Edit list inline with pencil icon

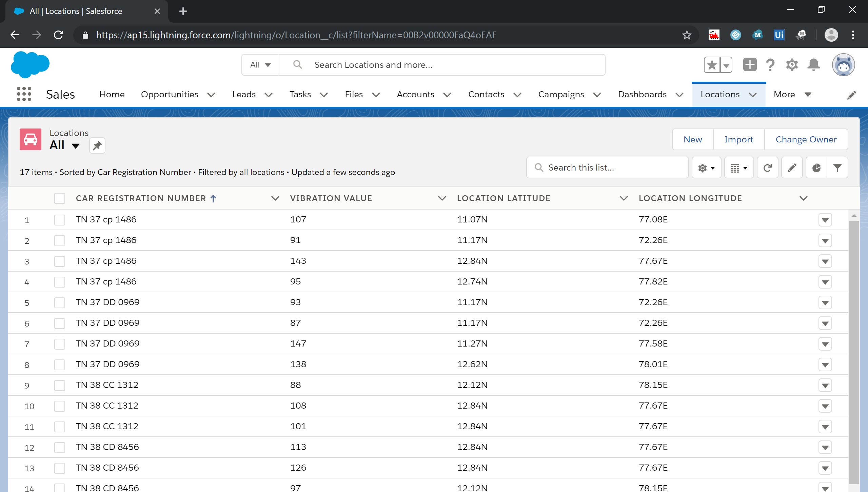792,168
